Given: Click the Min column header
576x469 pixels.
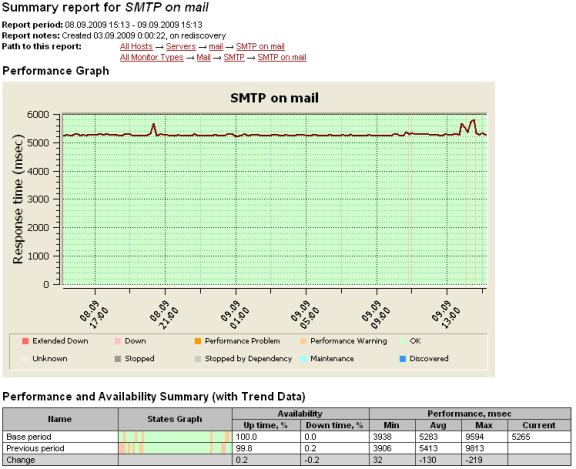Looking at the screenshot, I should [392, 425].
